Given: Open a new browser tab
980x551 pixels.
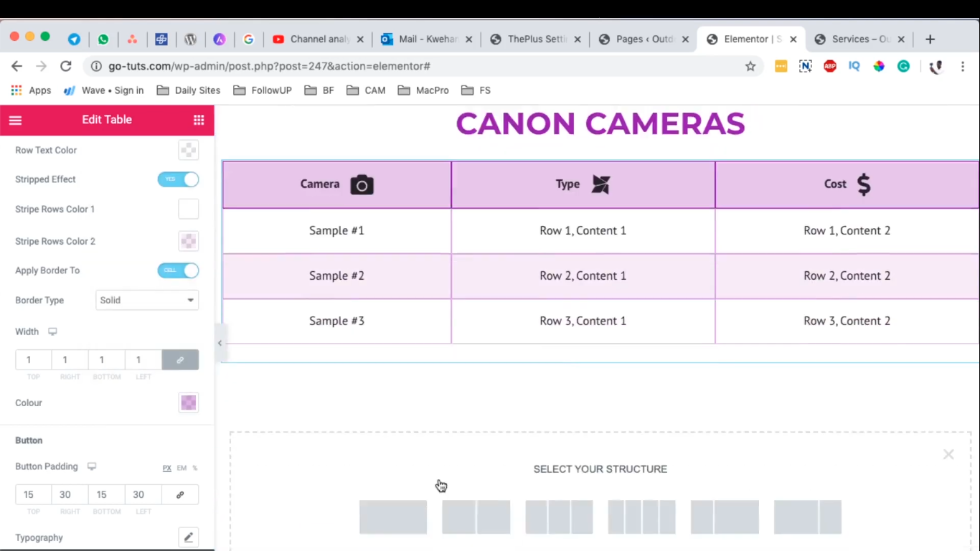Looking at the screenshot, I should (930, 39).
